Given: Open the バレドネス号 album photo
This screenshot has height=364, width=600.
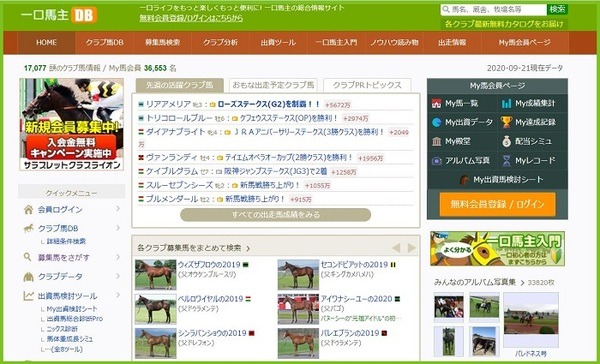Looking at the screenshot, I should coord(530,319).
